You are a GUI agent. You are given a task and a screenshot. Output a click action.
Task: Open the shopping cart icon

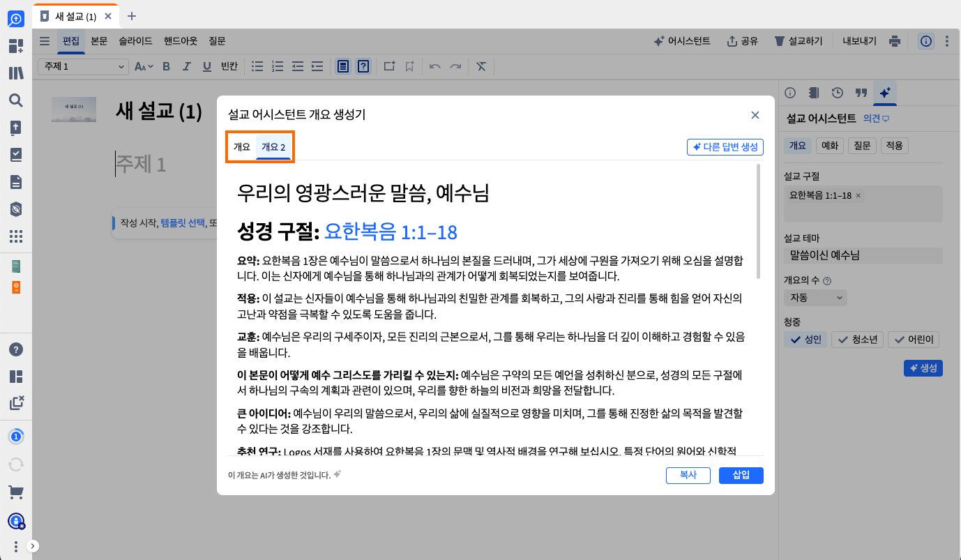[x=15, y=492]
